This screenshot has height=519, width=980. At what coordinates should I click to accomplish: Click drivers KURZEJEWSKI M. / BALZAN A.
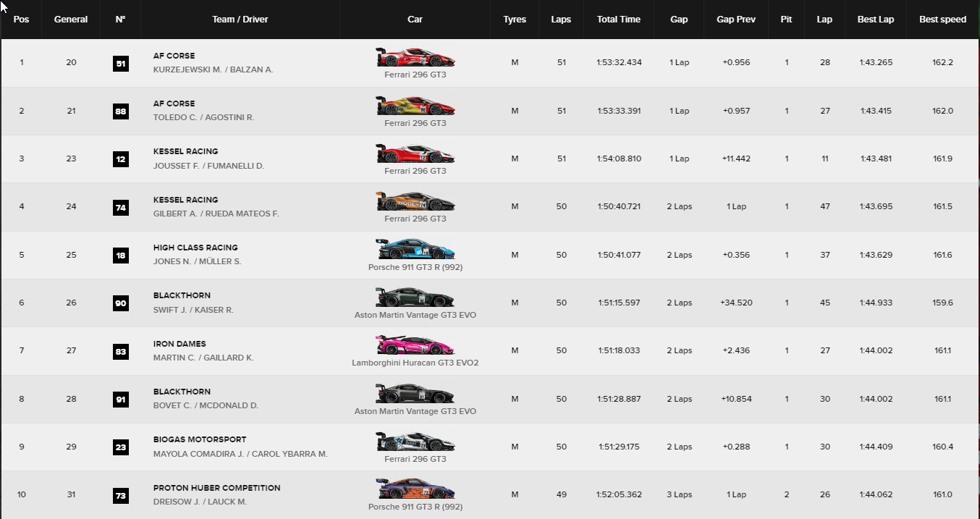(x=213, y=70)
